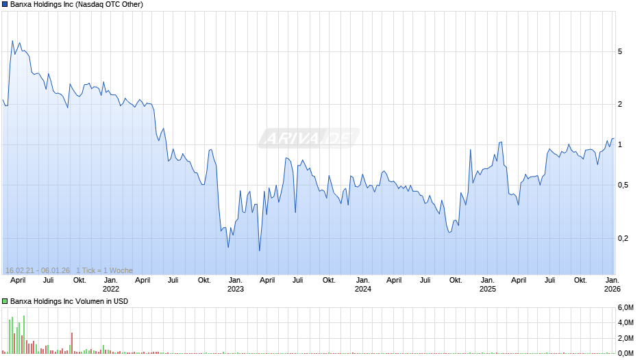
Task: Click volume axis label 6,0M
Action: [x=626, y=308]
